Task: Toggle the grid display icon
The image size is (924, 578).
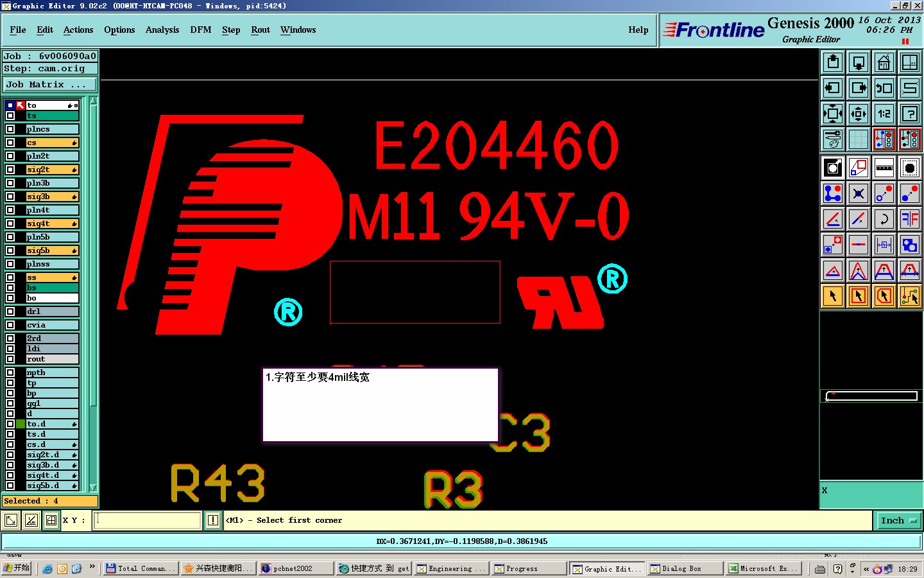Action: click(x=859, y=139)
